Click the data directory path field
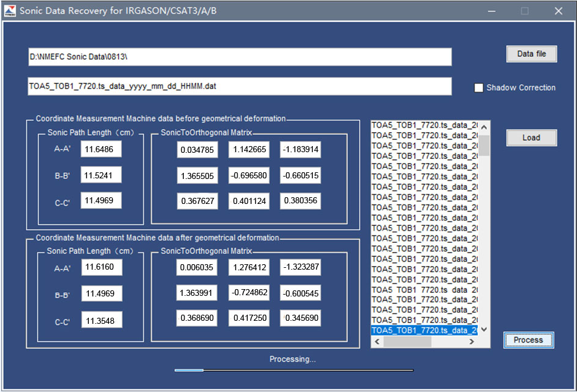The width and height of the screenshot is (577, 392). point(240,57)
